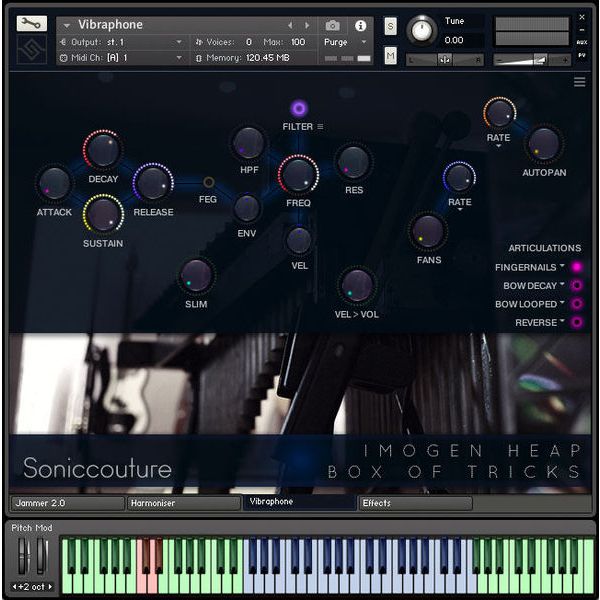Click the RELEASE knob
Image resolution: width=600 pixels, height=600 pixels.
pyautogui.click(x=153, y=183)
